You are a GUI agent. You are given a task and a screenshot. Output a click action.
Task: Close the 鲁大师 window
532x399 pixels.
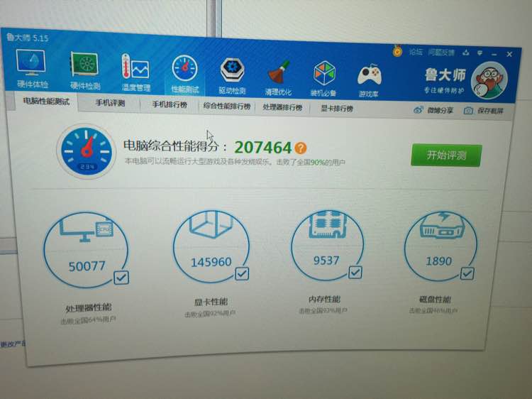click(509, 55)
